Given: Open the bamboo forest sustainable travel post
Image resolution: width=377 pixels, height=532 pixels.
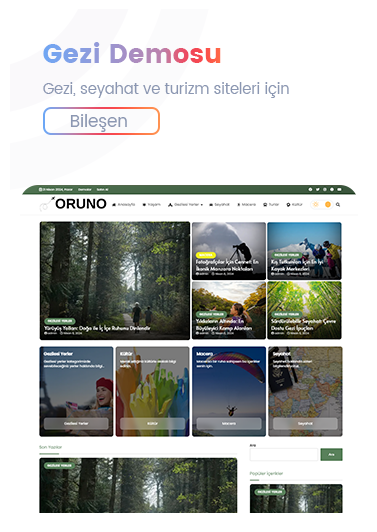Looking at the screenshot, I should pos(304,310).
